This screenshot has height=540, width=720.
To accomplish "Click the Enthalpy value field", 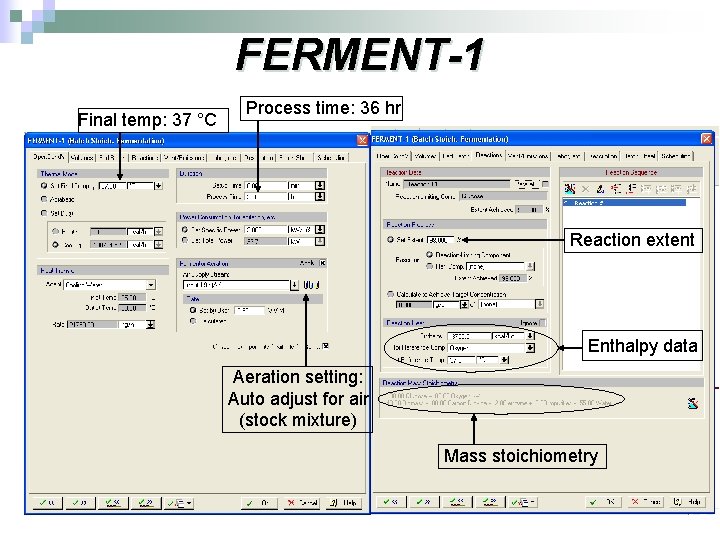I will pos(469,336).
